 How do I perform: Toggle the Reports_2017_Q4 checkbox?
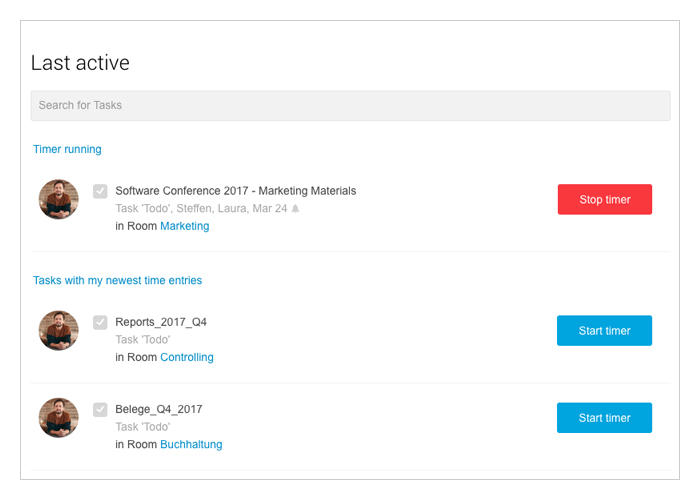pyautogui.click(x=100, y=322)
